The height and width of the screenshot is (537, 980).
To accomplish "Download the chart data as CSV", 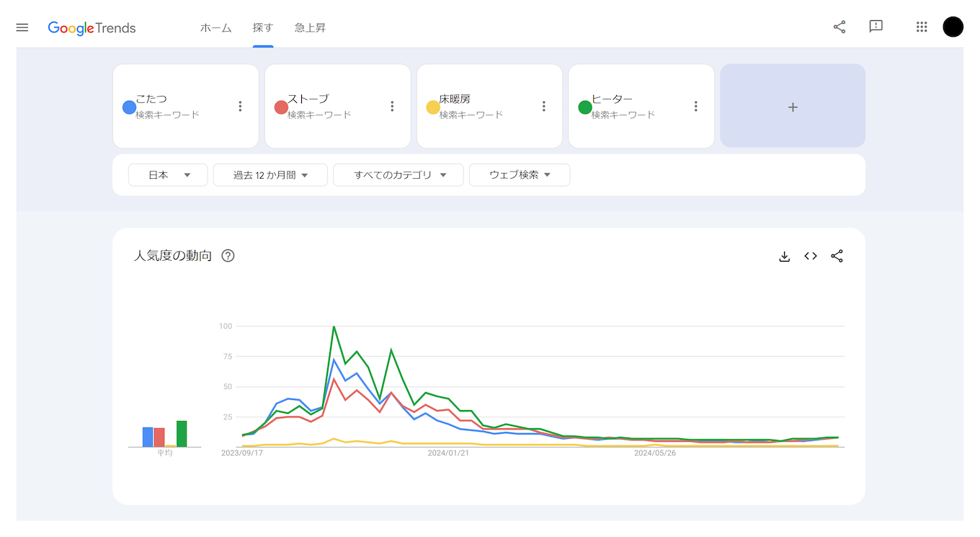I will click(x=785, y=256).
